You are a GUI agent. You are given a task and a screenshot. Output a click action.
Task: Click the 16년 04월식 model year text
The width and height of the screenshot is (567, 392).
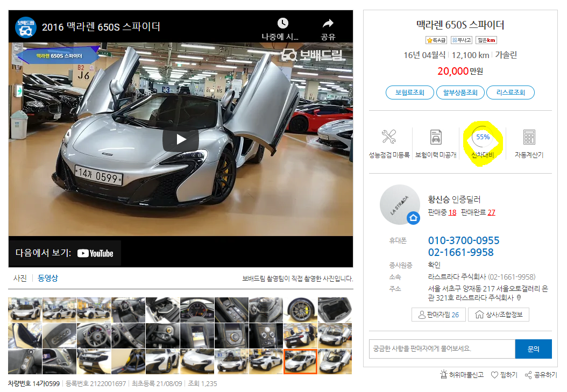[424, 55]
